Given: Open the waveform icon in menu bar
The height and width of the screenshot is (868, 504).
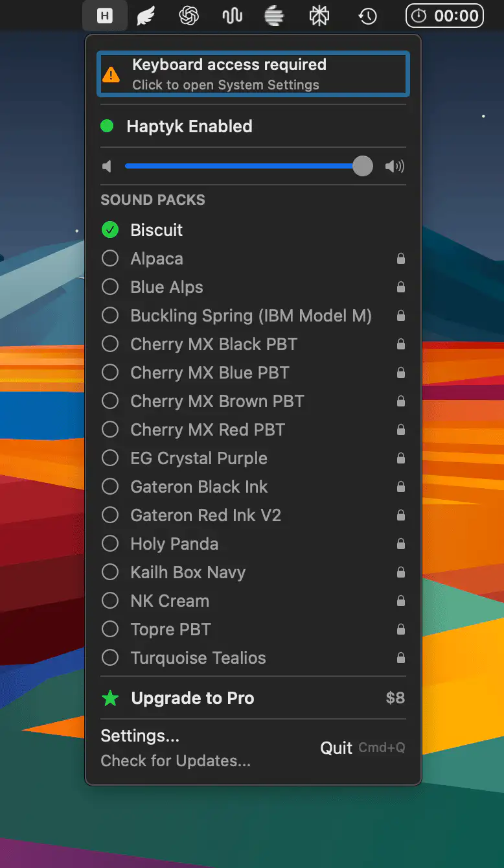Looking at the screenshot, I should tap(232, 16).
